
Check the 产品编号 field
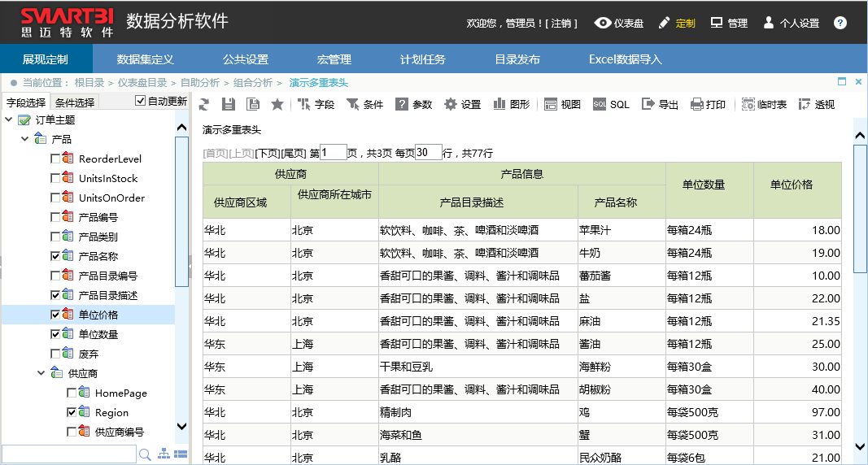55,217
